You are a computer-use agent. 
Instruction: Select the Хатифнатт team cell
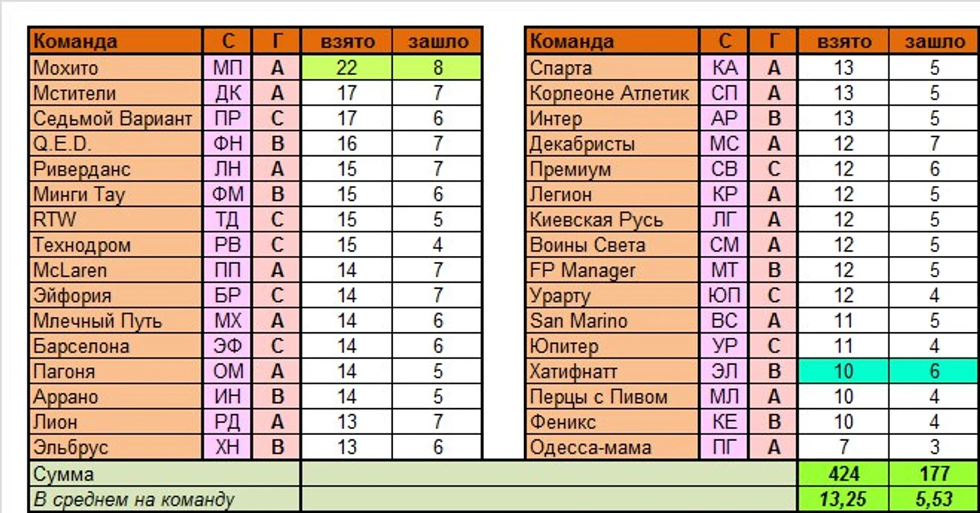coord(612,371)
